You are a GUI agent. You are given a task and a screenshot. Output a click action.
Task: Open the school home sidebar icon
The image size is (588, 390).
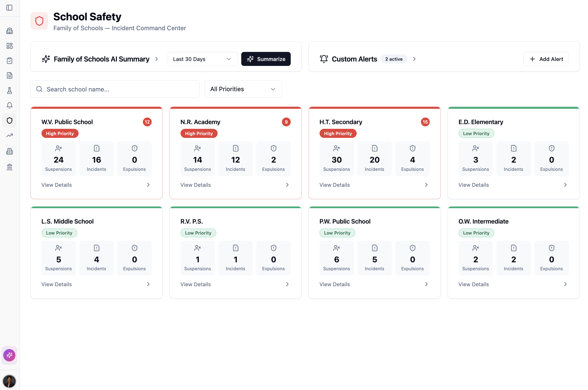click(10, 31)
